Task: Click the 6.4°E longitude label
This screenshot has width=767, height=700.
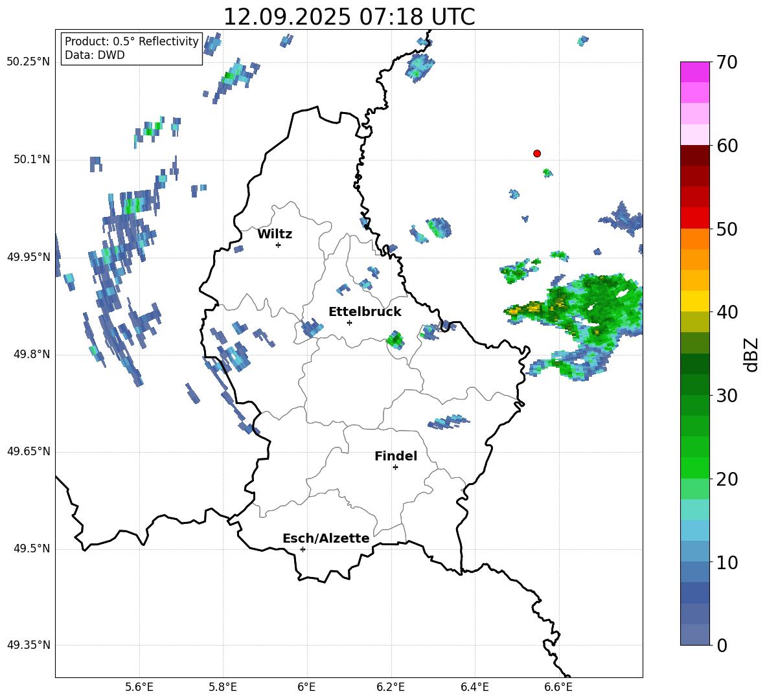Action: [475, 687]
